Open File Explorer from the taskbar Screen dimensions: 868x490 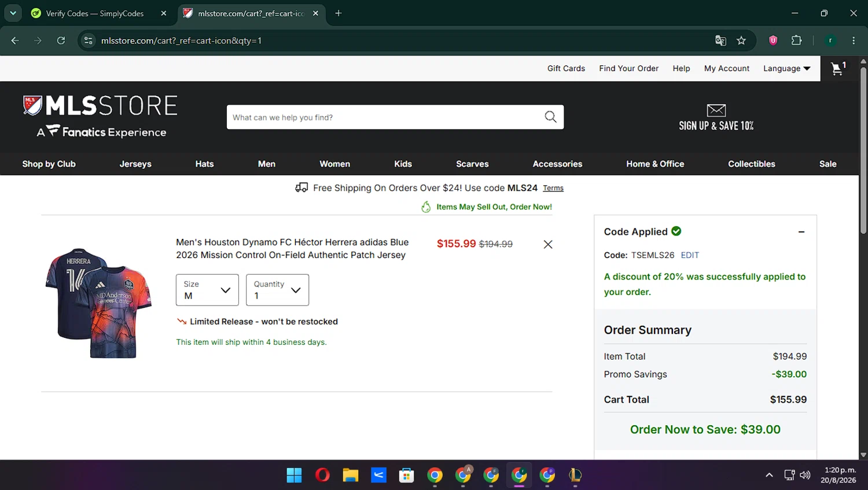click(x=350, y=475)
